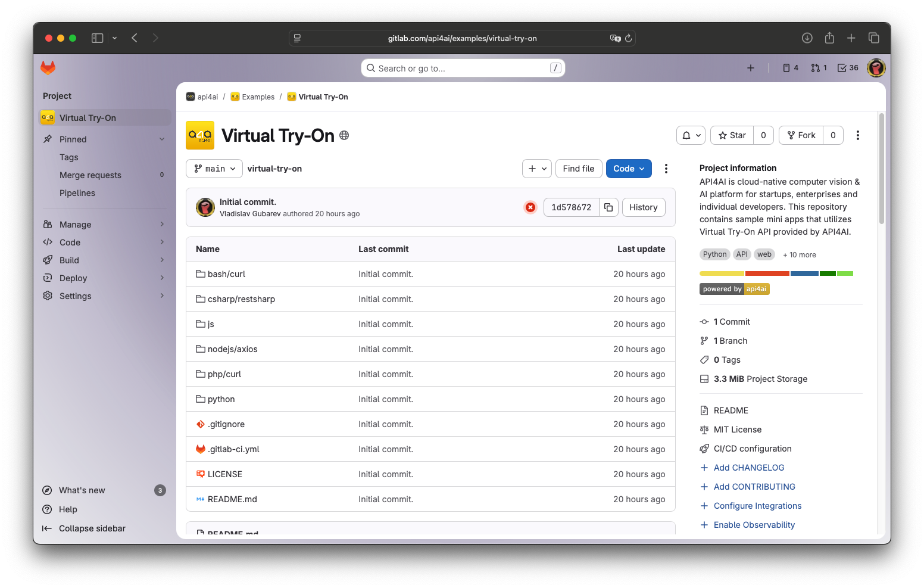The height and width of the screenshot is (588, 924).
Task: Click the api4ai breadcrumb
Action: (202, 97)
